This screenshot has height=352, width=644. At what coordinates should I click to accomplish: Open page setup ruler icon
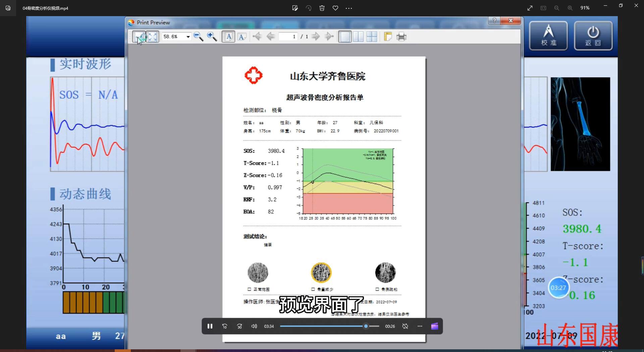coord(388,37)
